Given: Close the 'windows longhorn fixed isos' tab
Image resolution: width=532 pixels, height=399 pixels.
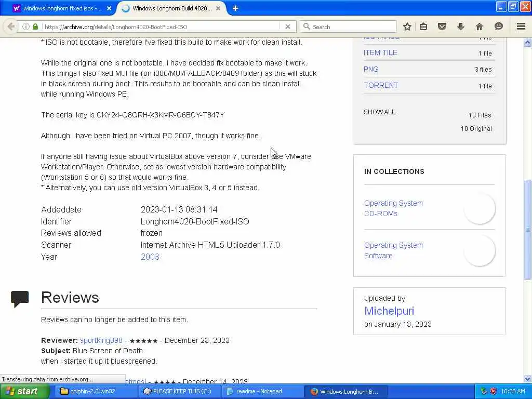Looking at the screenshot, I should [x=109, y=8].
